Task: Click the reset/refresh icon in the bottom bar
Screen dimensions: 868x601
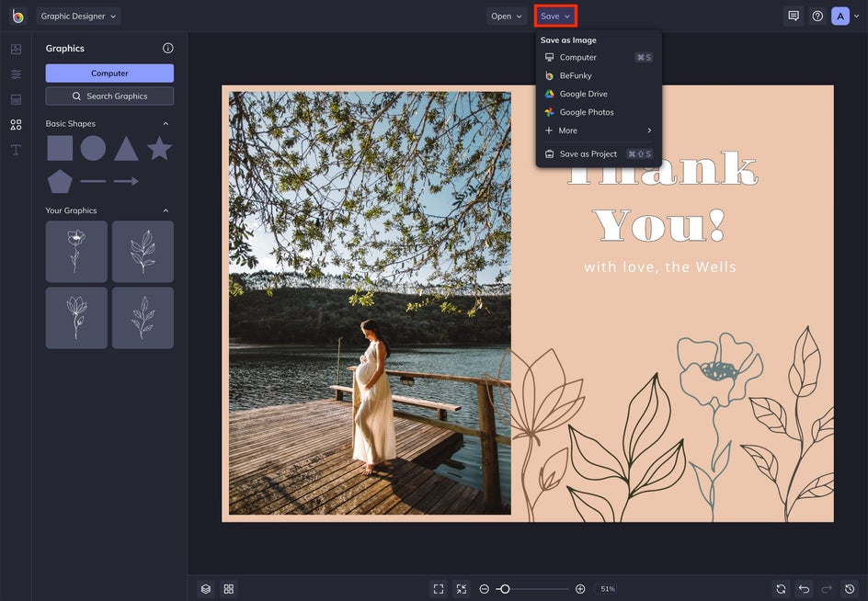Action: coord(781,589)
